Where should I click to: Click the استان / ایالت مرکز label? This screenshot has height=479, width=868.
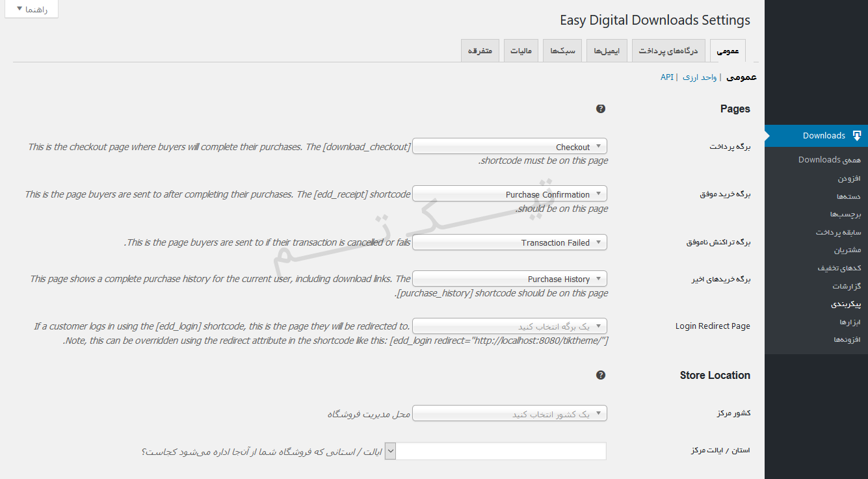tap(720, 450)
